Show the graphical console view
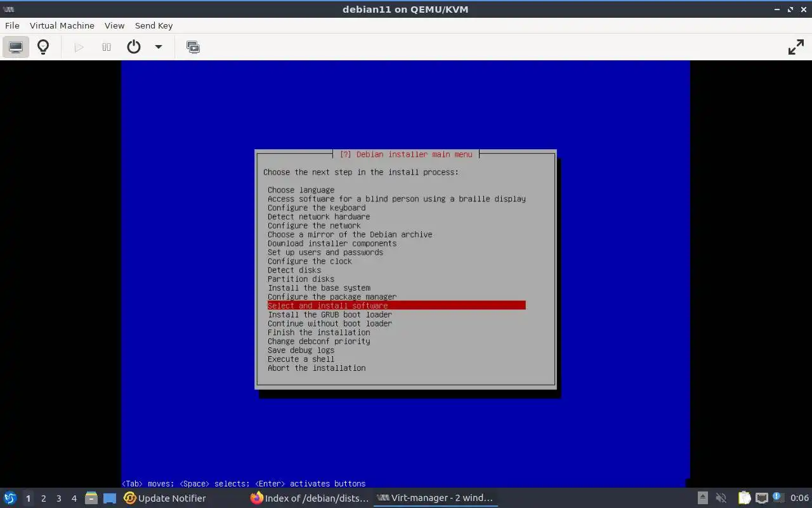Image resolution: width=812 pixels, height=508 pixels. 16,47
